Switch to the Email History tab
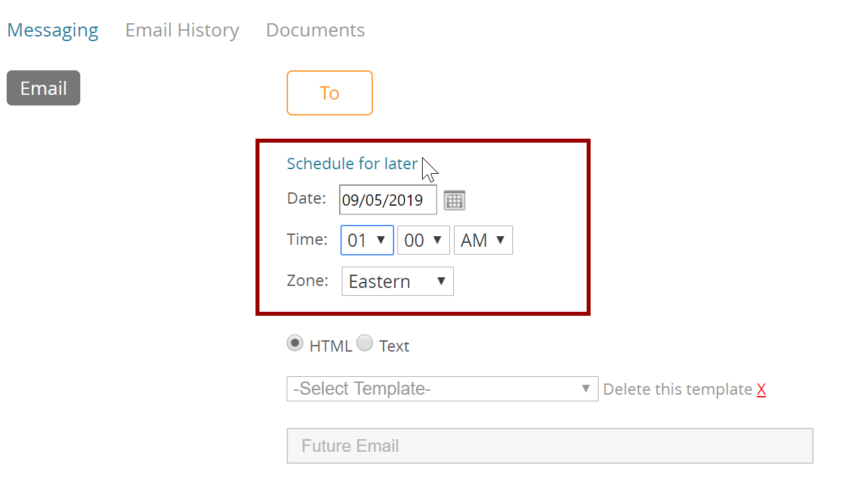Image resolution: width=868 pixels, height=477 pixels. [x=182, y=31]
